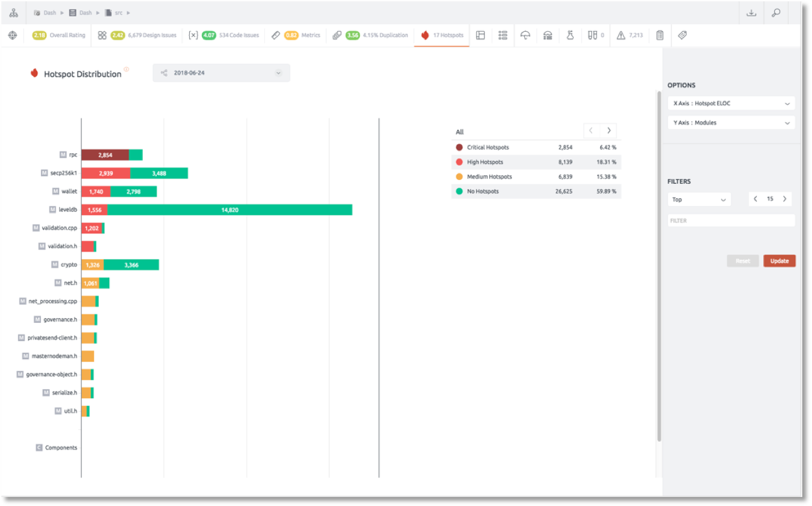Select the serialize.h module label
The width and height of the screenshot is (812, 506).
[64, 393]
